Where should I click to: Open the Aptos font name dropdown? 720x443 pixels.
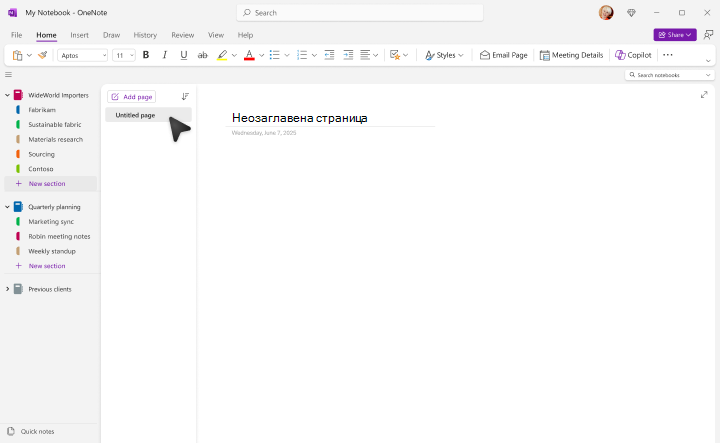83,55
